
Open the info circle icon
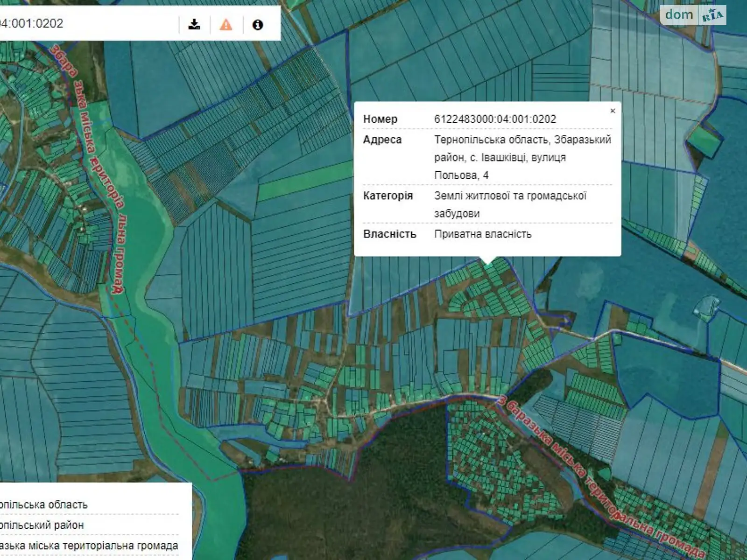click(258, 24)
